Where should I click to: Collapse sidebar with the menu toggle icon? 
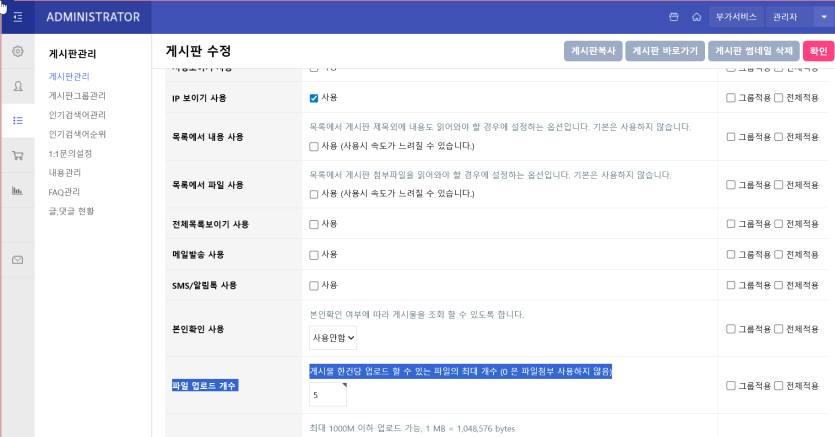(18, 17)
